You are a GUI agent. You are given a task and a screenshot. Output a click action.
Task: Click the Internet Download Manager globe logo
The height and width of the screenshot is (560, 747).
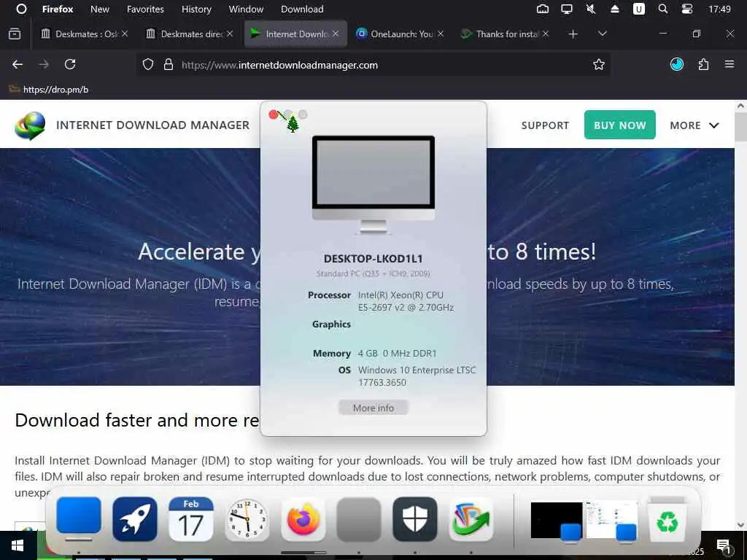[x=30, y=125]
